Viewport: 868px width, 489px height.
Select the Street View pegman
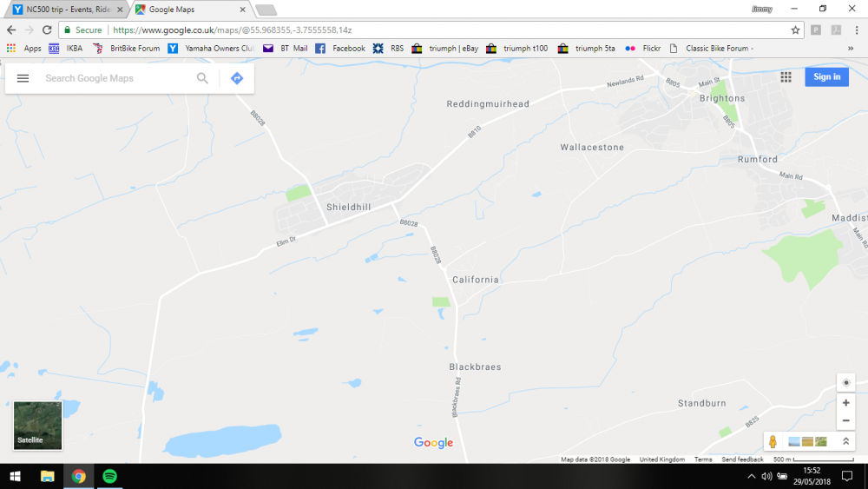point(773,441)
